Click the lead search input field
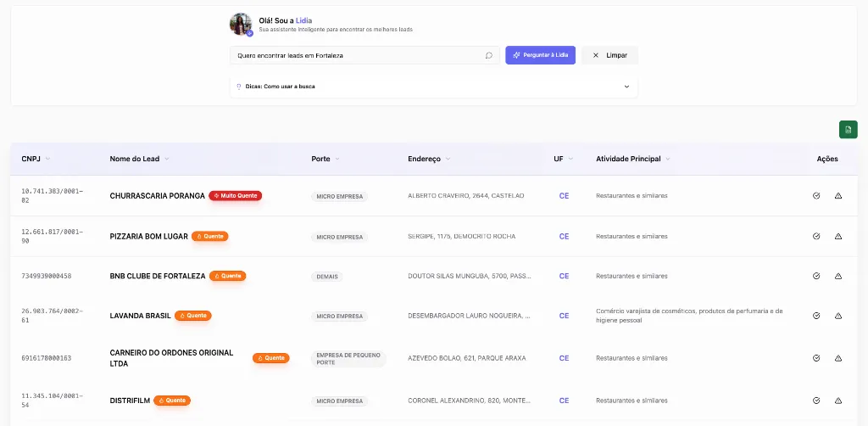The height and width of the screenshot is (426, 868). 356,55
